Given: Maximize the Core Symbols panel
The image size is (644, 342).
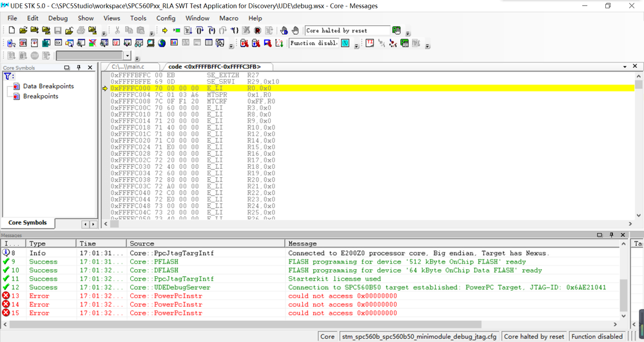Looking at the screenshot, I should click(x=67, y=68).
